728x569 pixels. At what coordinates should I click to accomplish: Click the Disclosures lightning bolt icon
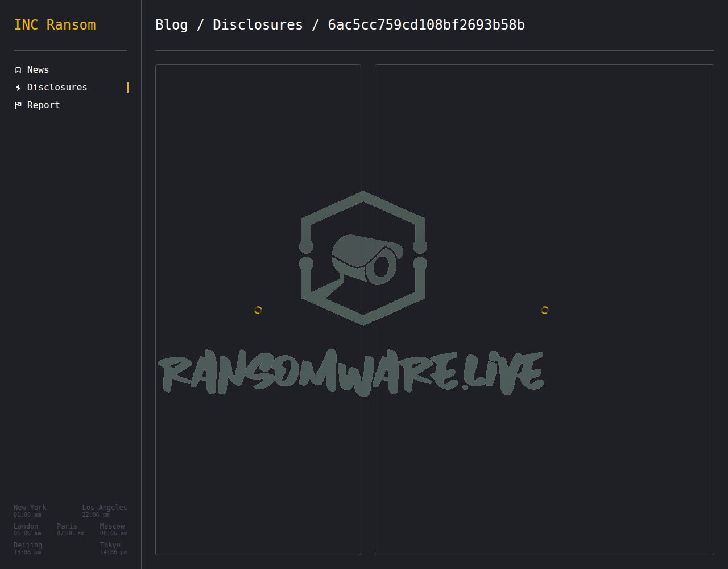(18, 88)
